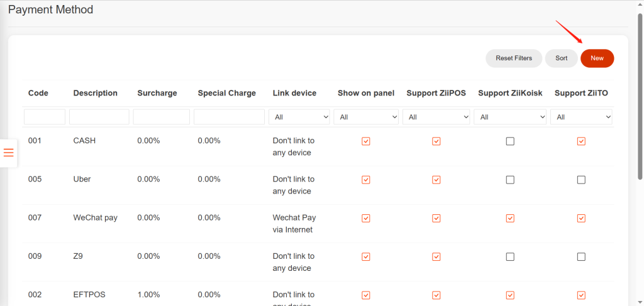Focus the Description filter text box
The width and height of the screenshot is (644, 306).
click(99, 117)
